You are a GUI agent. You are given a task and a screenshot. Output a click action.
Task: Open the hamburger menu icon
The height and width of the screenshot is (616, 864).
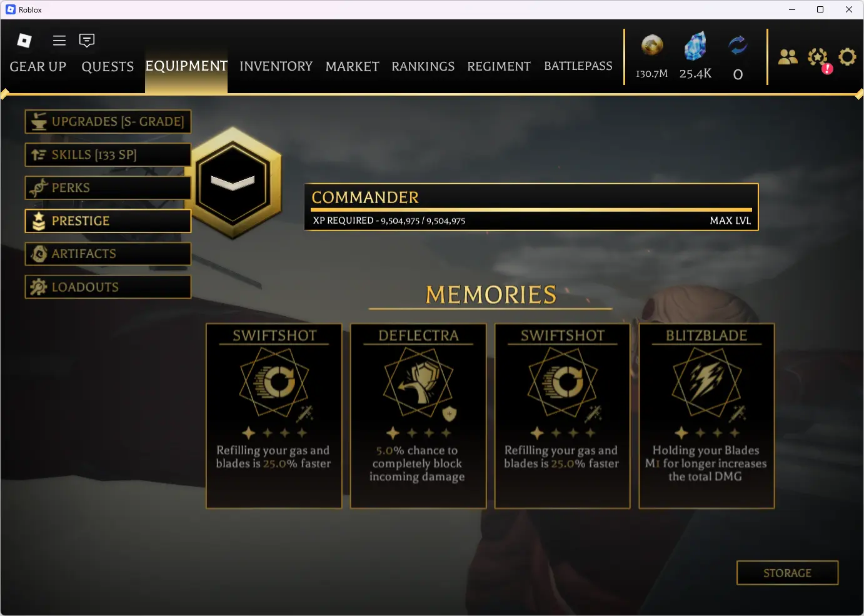tap(59, 41)
